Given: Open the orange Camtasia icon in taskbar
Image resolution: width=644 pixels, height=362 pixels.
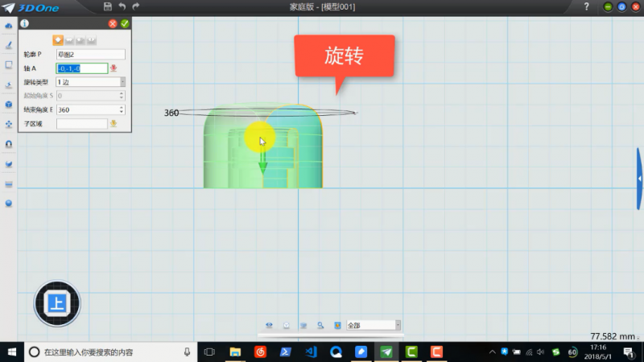Looking at the screenshot, I should 436,352.
